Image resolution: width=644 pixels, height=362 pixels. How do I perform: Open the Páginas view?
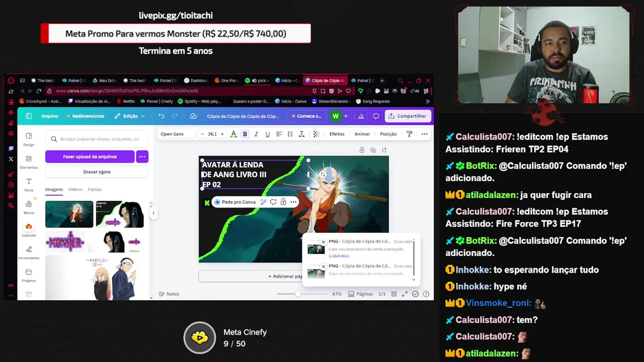[361, 294]
